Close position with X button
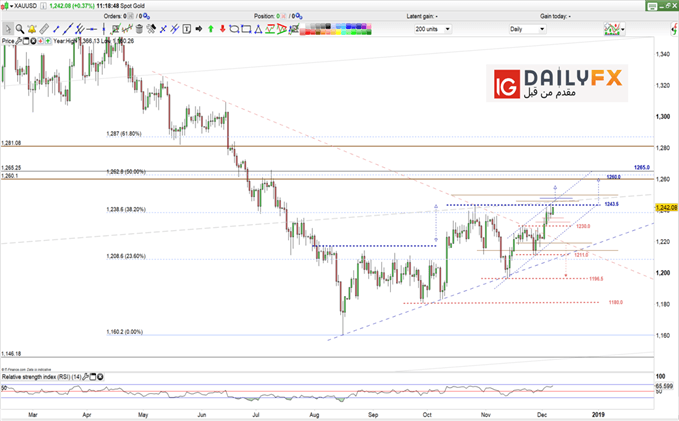Viewport: 679px width, 421px height. 284,16
